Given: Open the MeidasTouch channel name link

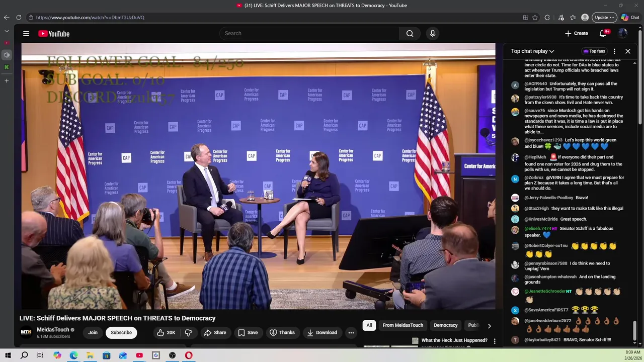Looking at the screenshot, I should click(x=53, y=330).
